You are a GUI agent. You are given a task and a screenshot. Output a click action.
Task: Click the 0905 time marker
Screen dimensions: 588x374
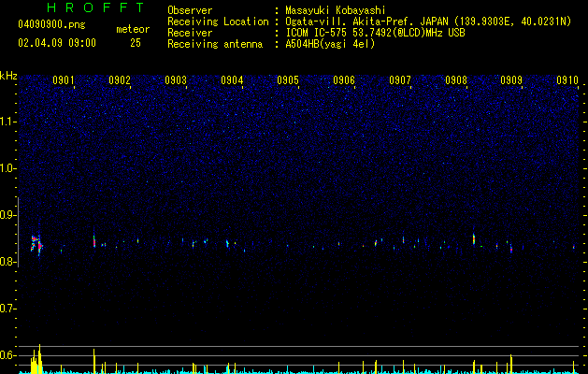(x=288, y=80)
